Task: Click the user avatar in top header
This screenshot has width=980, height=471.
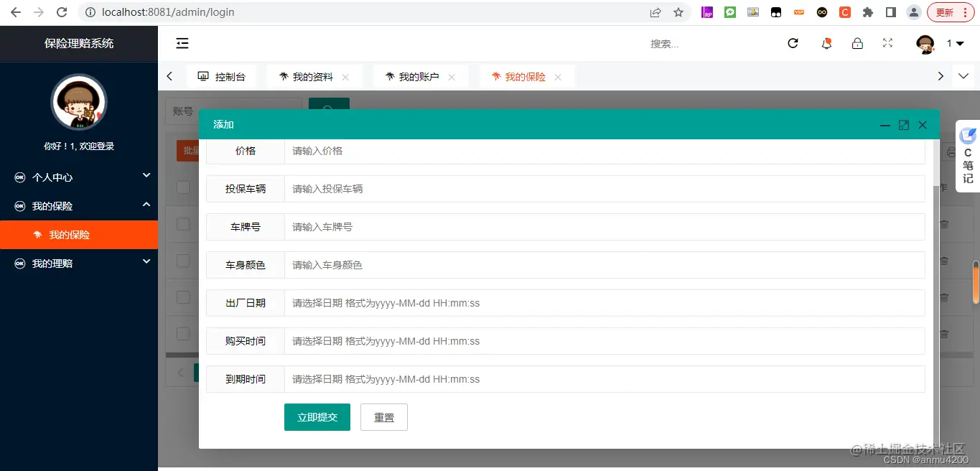Action: tap(926, 44)
